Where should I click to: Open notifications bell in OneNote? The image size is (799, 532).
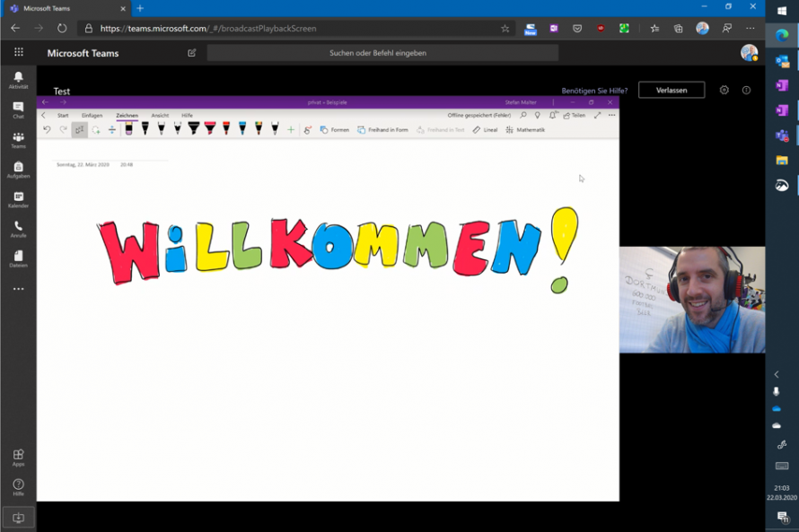(553, 116)
